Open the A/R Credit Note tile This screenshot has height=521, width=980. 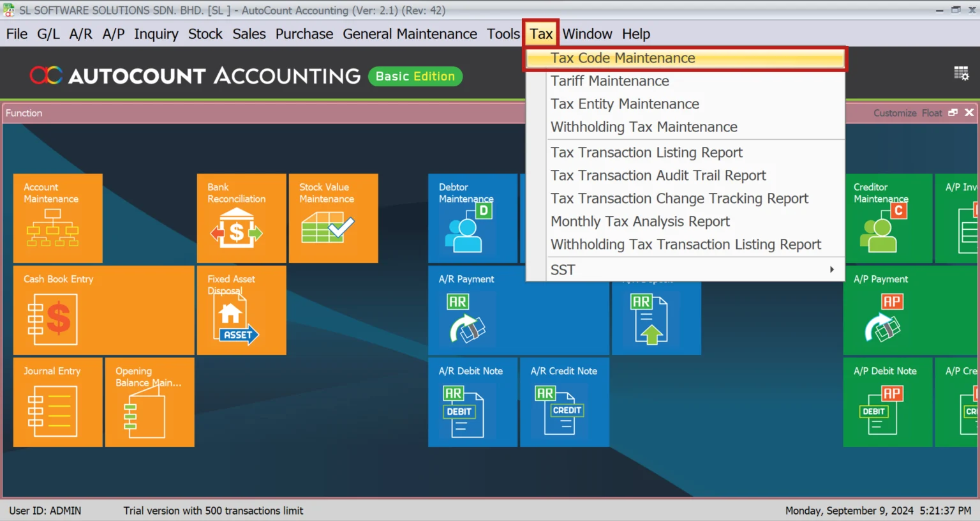point(564,402)
